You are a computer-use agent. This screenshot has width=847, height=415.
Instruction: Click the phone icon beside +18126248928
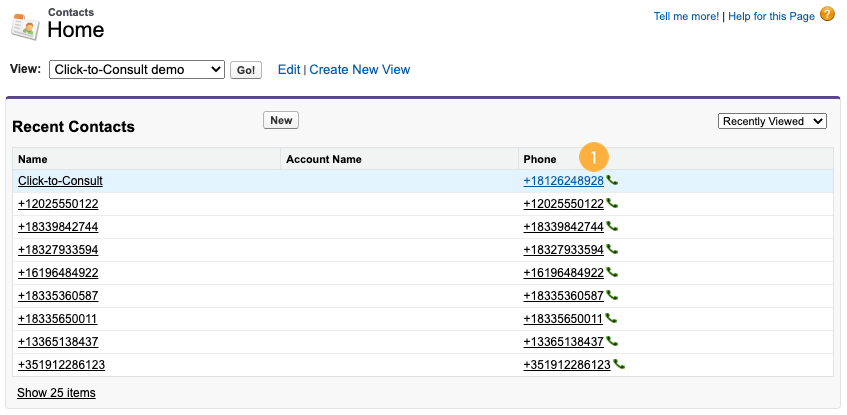click(612, 180)
